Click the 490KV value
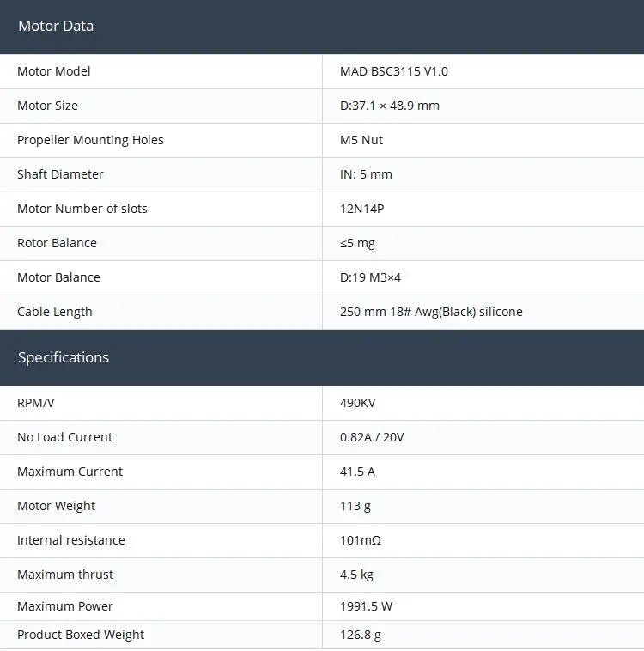Image resolution: width=644 pixels, height=651 pixels. click(x=357, y=403)
